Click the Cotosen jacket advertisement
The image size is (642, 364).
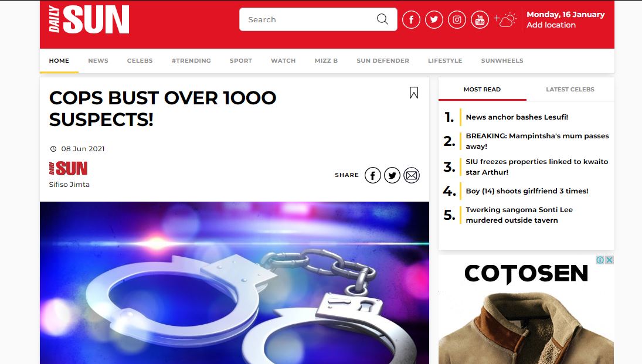point(526,309)
